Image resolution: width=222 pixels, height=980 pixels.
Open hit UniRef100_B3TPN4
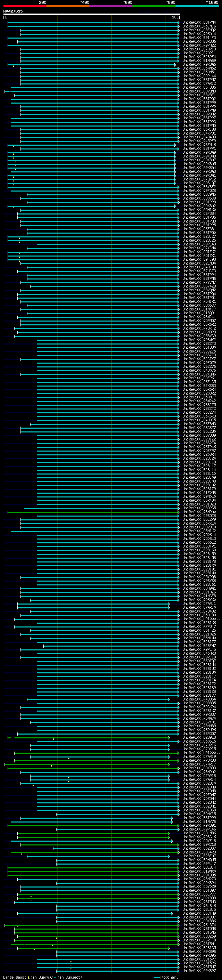click(199, 23)
